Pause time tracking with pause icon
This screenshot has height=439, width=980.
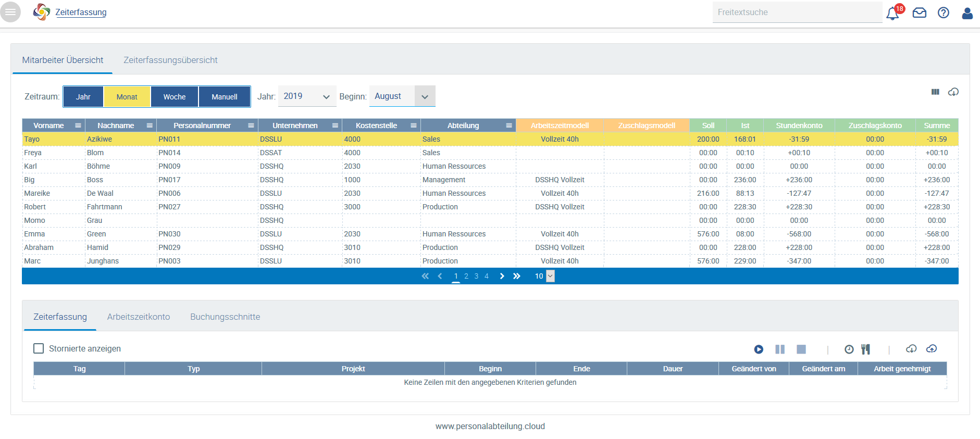pos(780,349)
